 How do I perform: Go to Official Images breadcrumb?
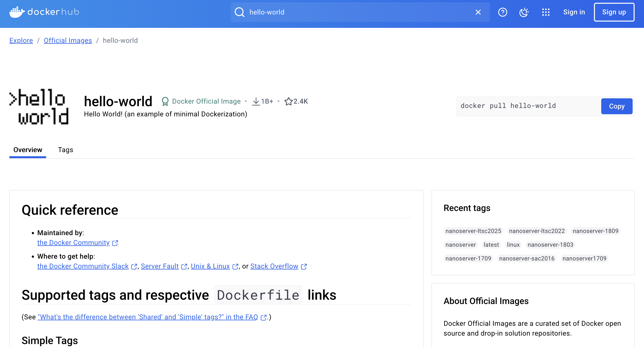pos(68,40)
